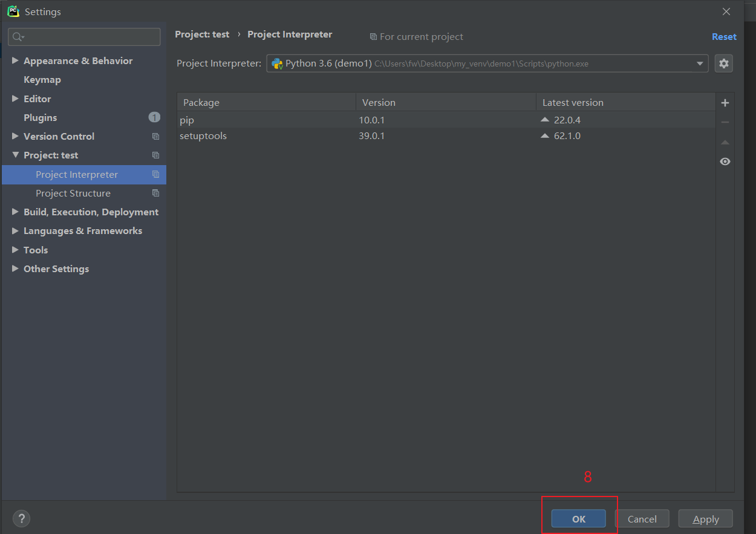Expand Languages & Frameworks section
The height and width of the screenshot is (534, 756).
point(15,230)
